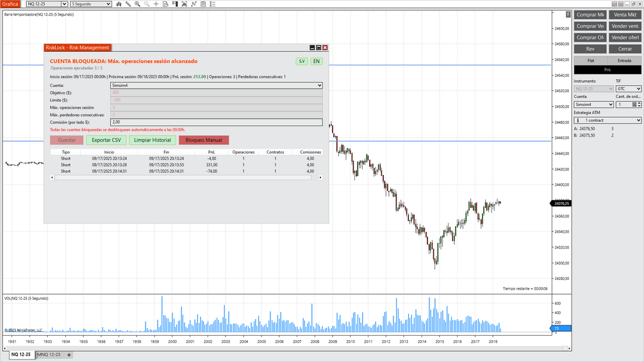Click the Cerrar position button
The width and height of the screenshot is (644, 362).
(625, 49)
